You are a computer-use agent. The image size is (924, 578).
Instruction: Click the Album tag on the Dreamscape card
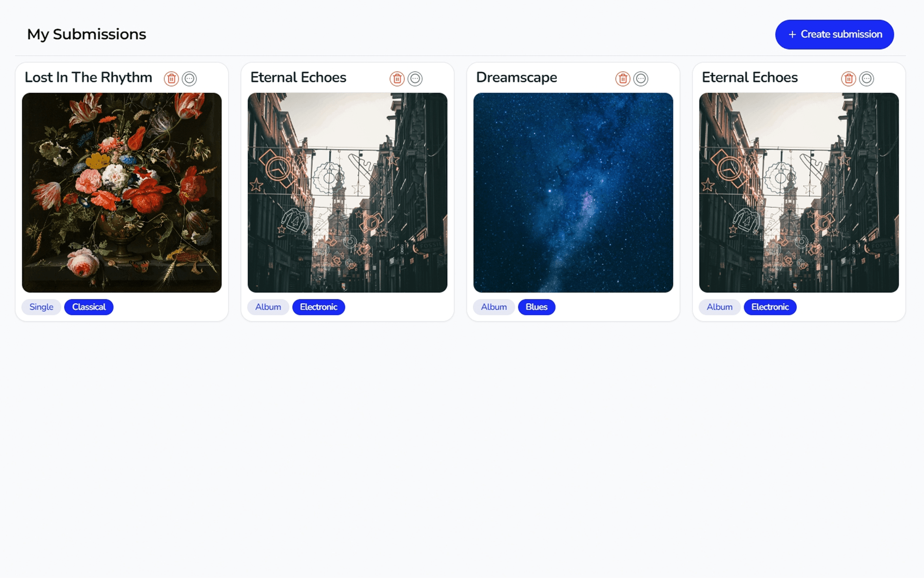[x=494, y=307]
